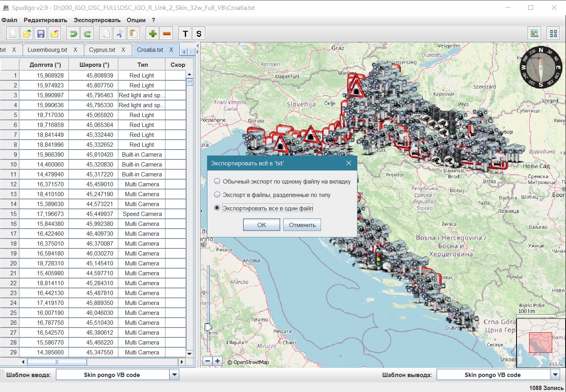566x392 pixels.
Task: Click the map view icon at top right
Action: coord(535,34)
